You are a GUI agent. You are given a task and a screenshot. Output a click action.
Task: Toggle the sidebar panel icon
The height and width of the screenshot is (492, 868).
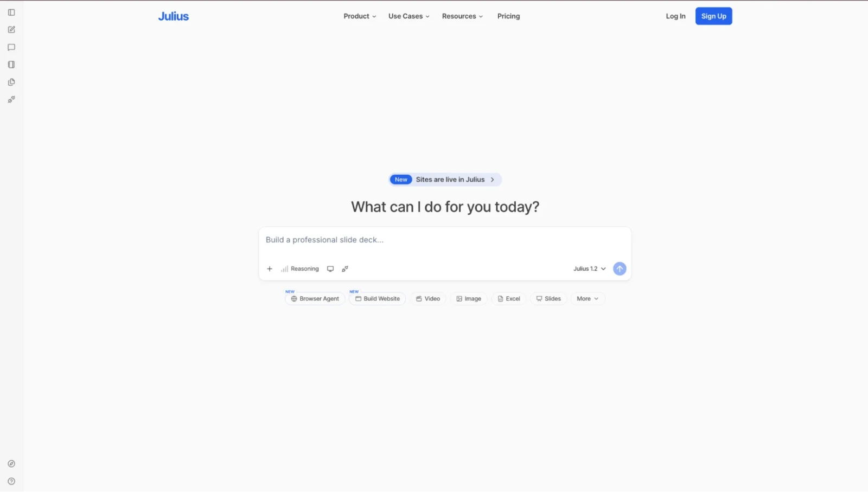(11, 12)
